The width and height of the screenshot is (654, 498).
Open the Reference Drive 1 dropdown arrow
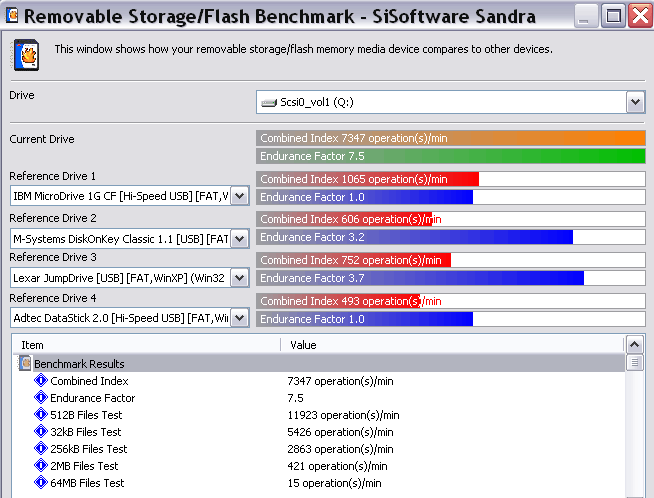[x=239, y=196]
